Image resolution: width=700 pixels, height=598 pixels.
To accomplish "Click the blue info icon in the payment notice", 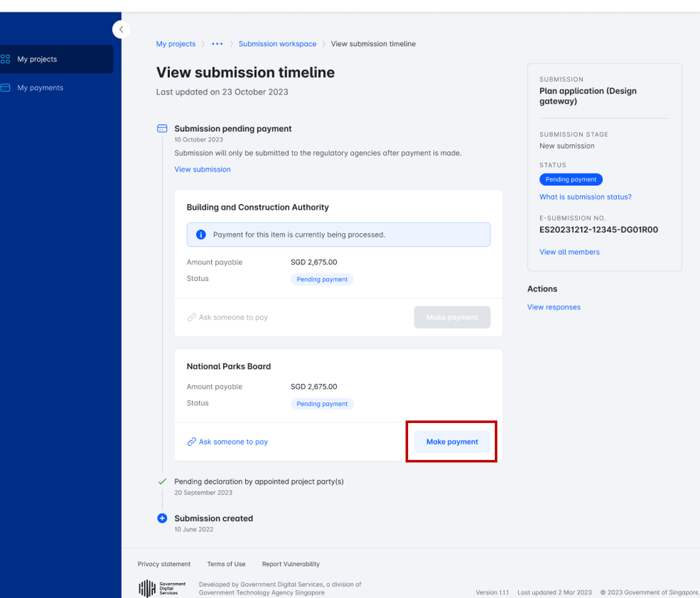I will (x=201, y=235).
